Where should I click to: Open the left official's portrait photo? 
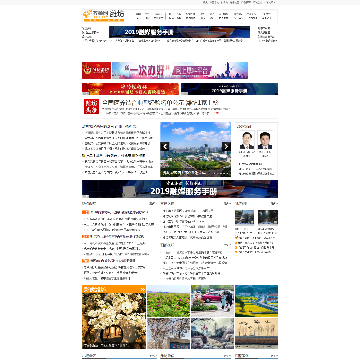coord(247,140)
